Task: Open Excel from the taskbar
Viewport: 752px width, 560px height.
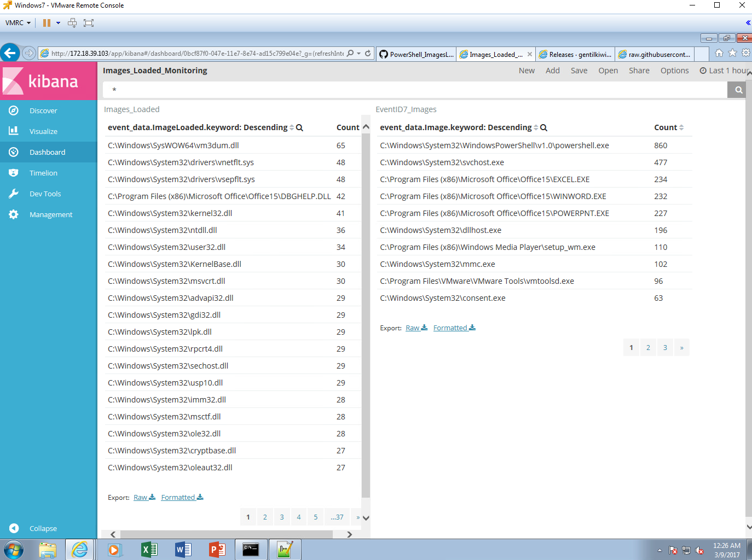Action: (149, 550)
